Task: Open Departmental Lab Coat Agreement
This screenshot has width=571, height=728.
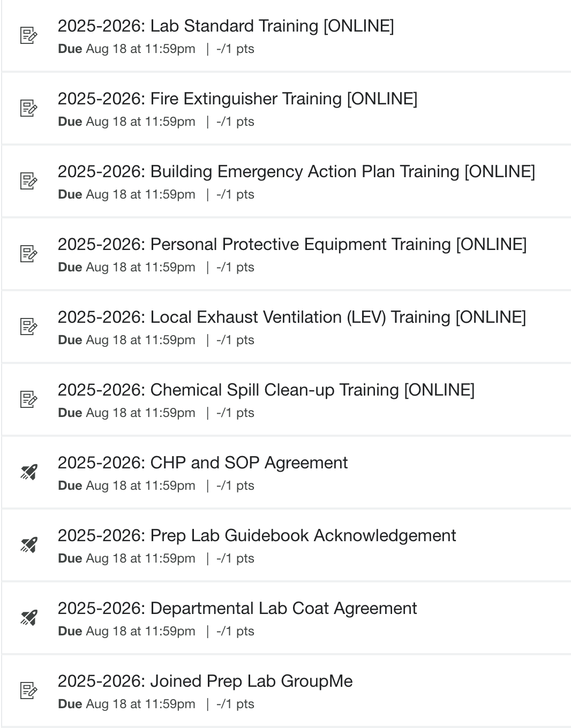Action: click(x=237, y=608)
